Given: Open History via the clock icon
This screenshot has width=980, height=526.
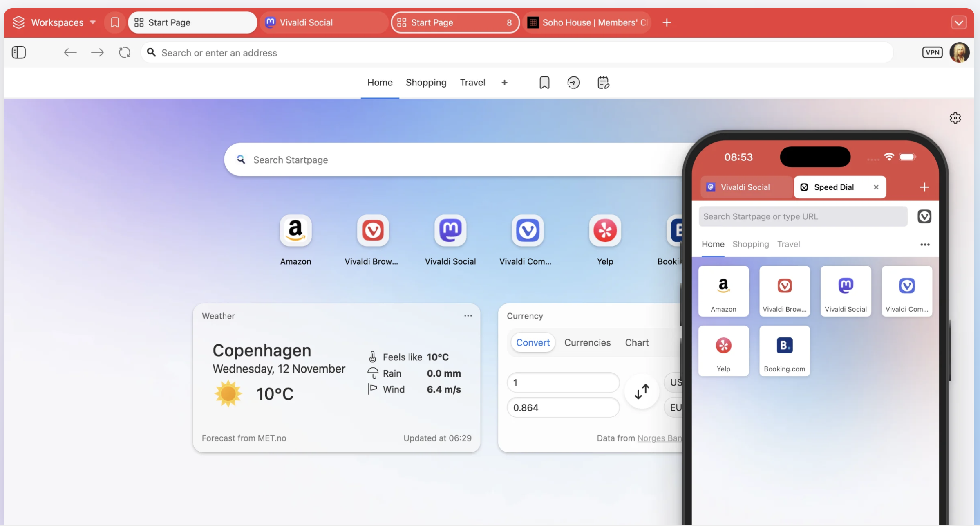Looking at the screenshot, I should click(574, 82).
